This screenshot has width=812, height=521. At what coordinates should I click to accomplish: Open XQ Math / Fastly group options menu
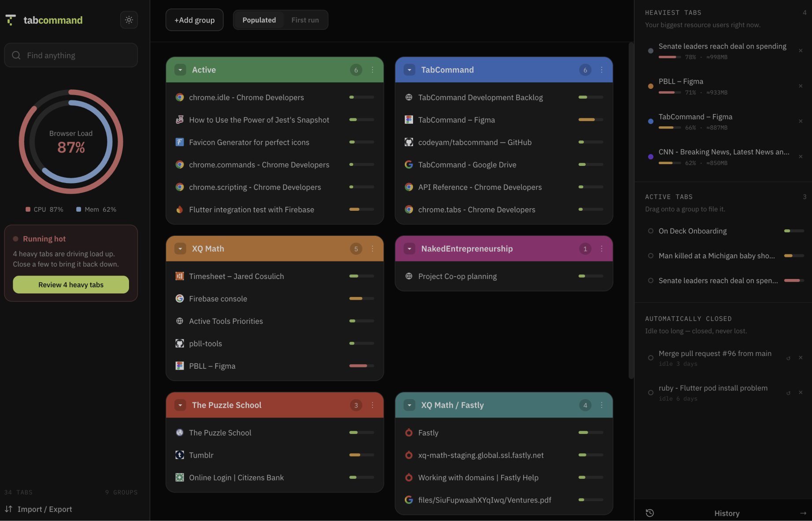click(x=602, y=405)
